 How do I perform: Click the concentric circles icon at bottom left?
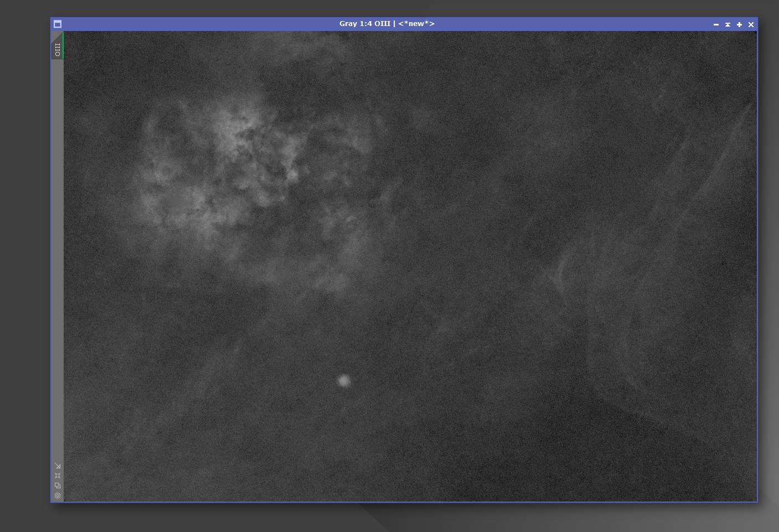58,495
